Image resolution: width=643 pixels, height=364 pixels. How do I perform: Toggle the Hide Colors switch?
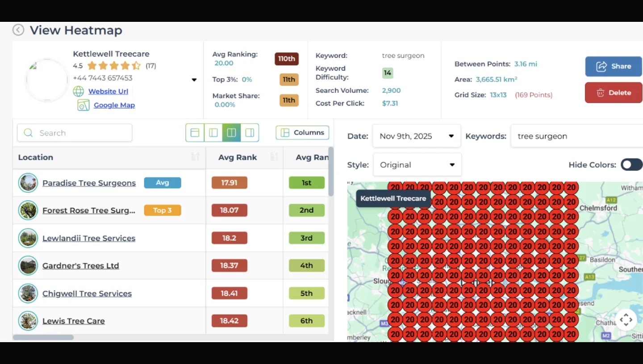tap(631, 165)
